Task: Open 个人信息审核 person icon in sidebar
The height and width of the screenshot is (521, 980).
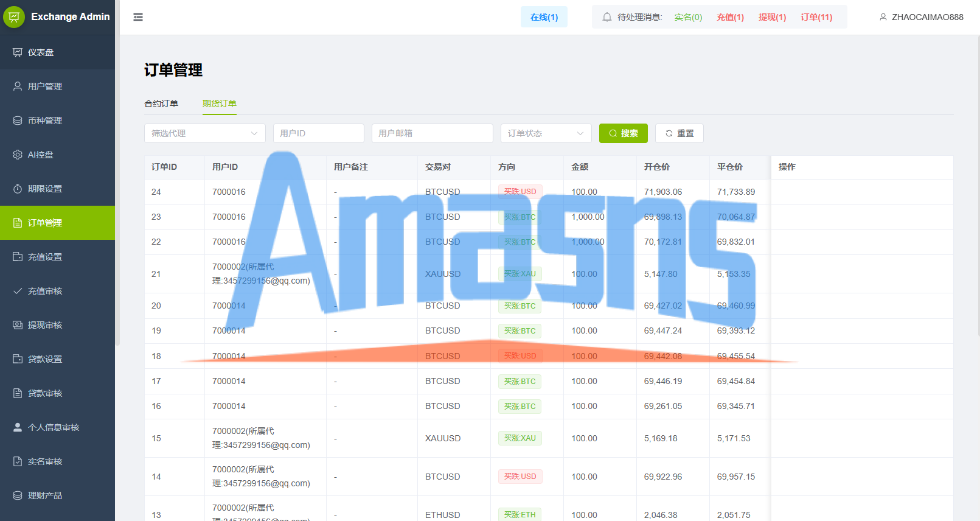Action: click(x=18, y=427)
